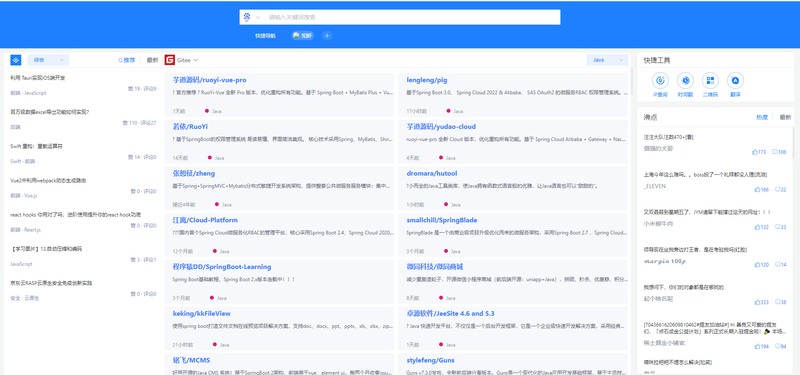Add a new quick navigation shortcut

[328, 36]
